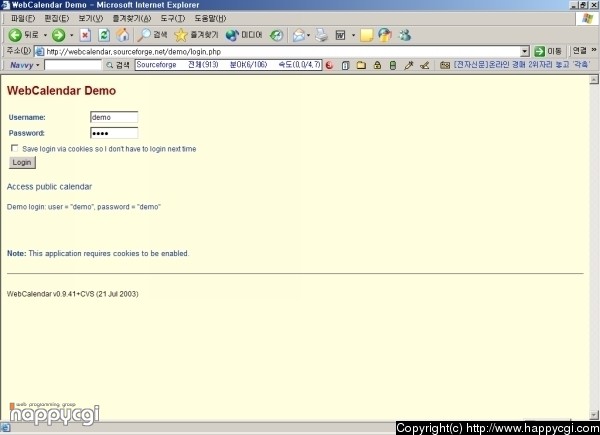Click the Research globe-and-magnifier icon

385,35
